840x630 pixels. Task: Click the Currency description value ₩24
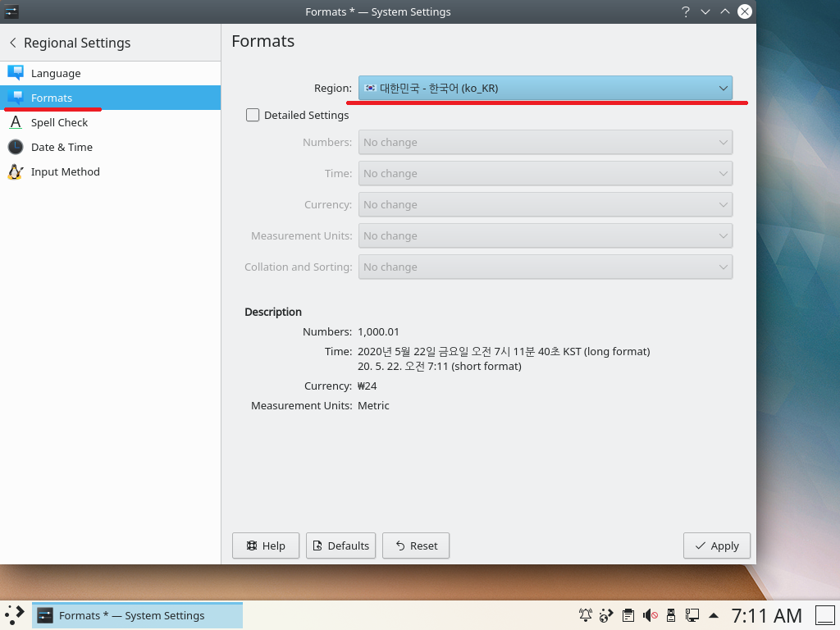[367, 386]
